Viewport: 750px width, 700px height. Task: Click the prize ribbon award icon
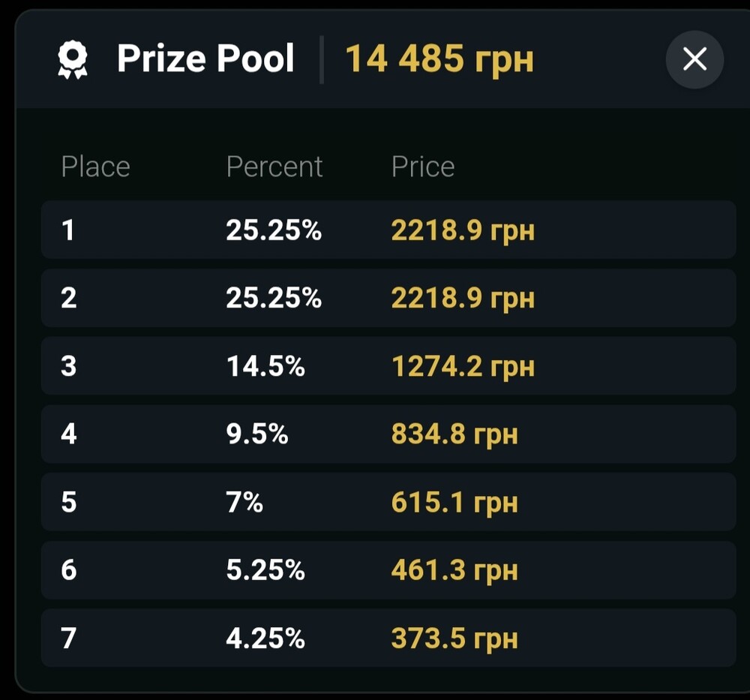click(73, 59)
